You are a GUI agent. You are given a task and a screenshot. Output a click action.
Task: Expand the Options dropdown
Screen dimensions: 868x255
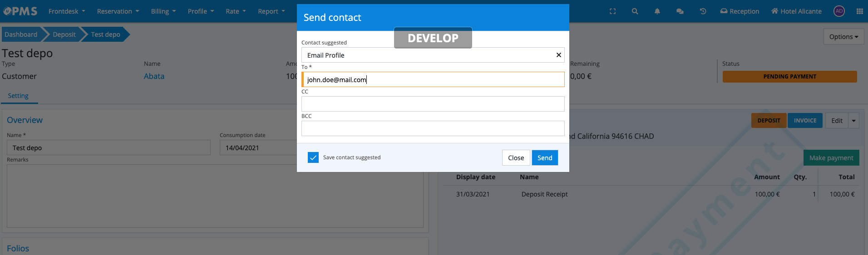click(843, 37)
